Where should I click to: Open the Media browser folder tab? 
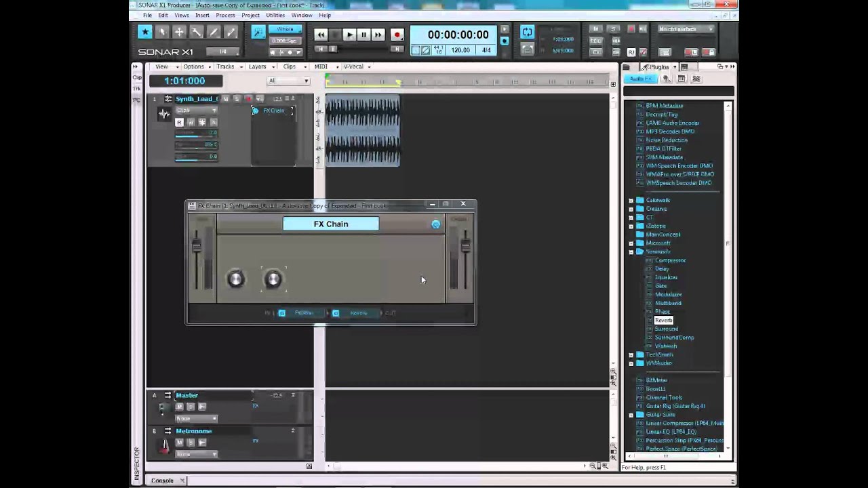tap(627, 67)
